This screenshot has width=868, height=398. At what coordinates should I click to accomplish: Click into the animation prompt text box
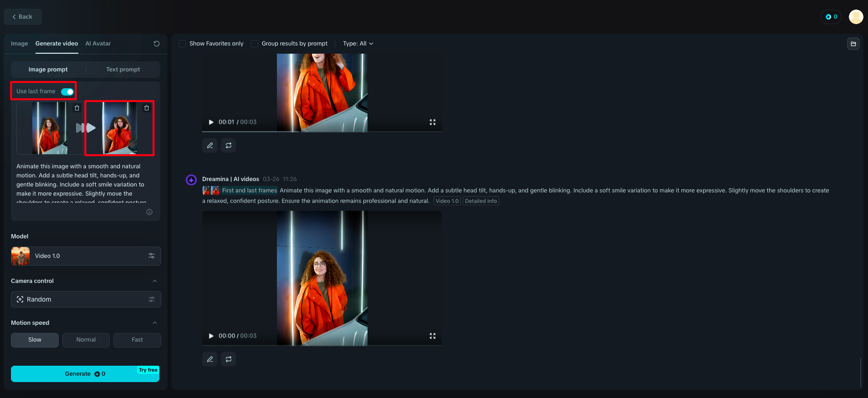tap(85, 184)
